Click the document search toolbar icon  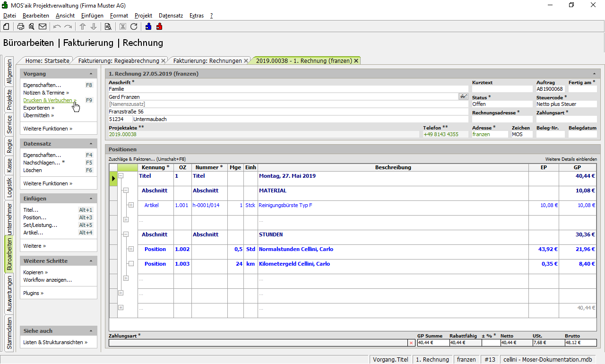coord(108,26)
